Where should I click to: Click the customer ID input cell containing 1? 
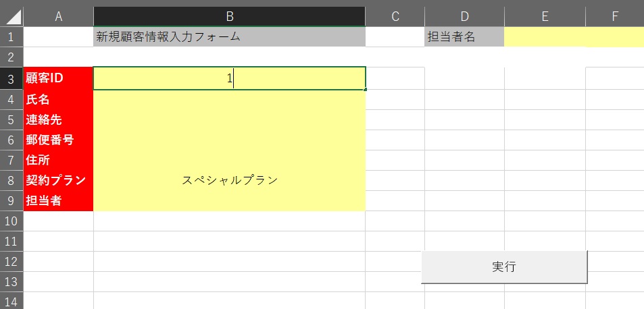point(229,79)
